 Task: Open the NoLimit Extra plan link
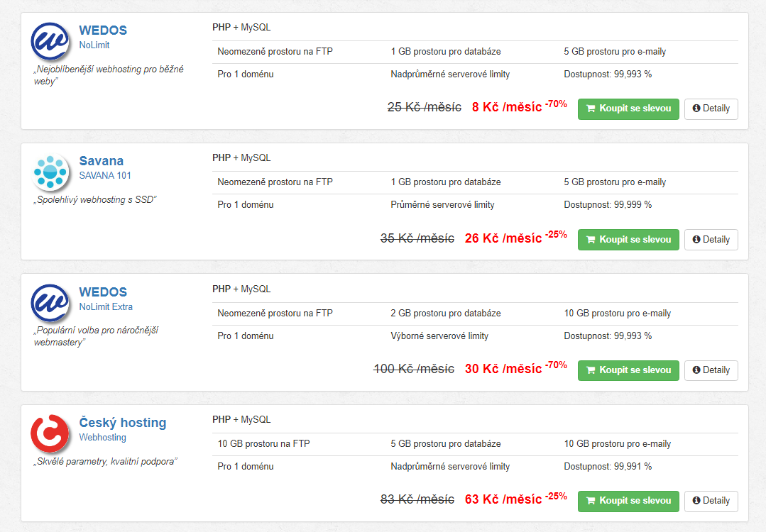[106, 306]
